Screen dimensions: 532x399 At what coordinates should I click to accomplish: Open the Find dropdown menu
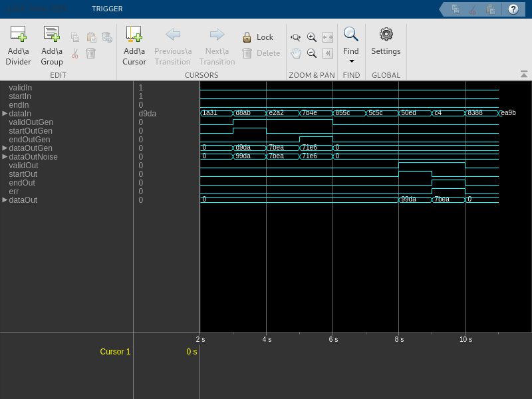[x=351, y=61]
